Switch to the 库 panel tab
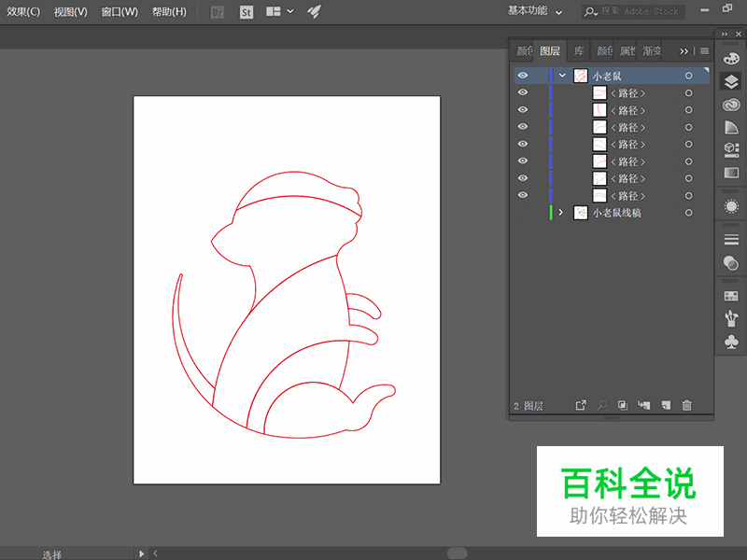 577,51
